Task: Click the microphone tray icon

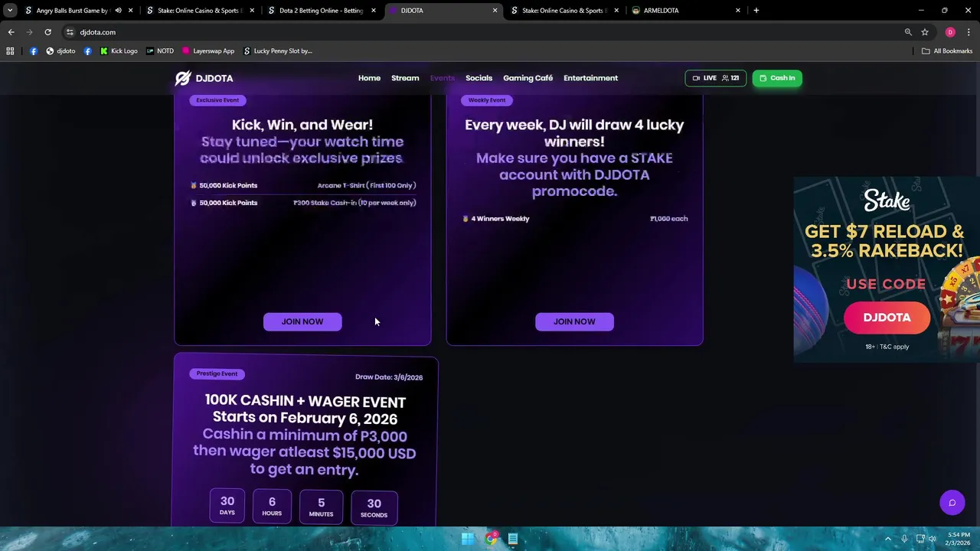Action: pos(904,539)
